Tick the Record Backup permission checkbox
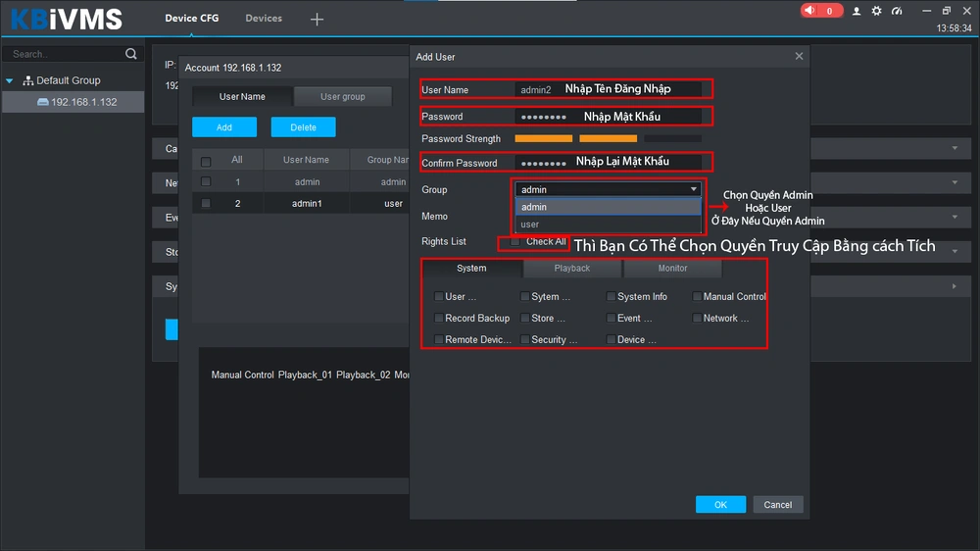Screen dimensions: 980x551 (439, 319)
